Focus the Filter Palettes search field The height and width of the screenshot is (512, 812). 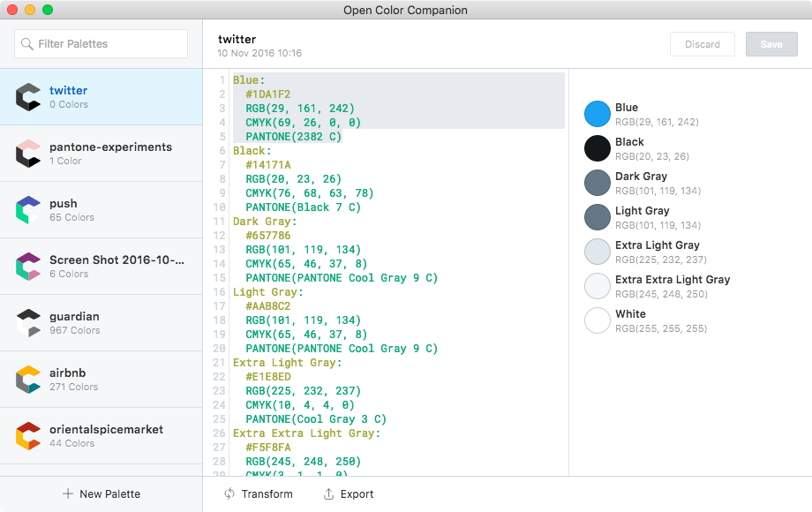(x=101, y=43)
